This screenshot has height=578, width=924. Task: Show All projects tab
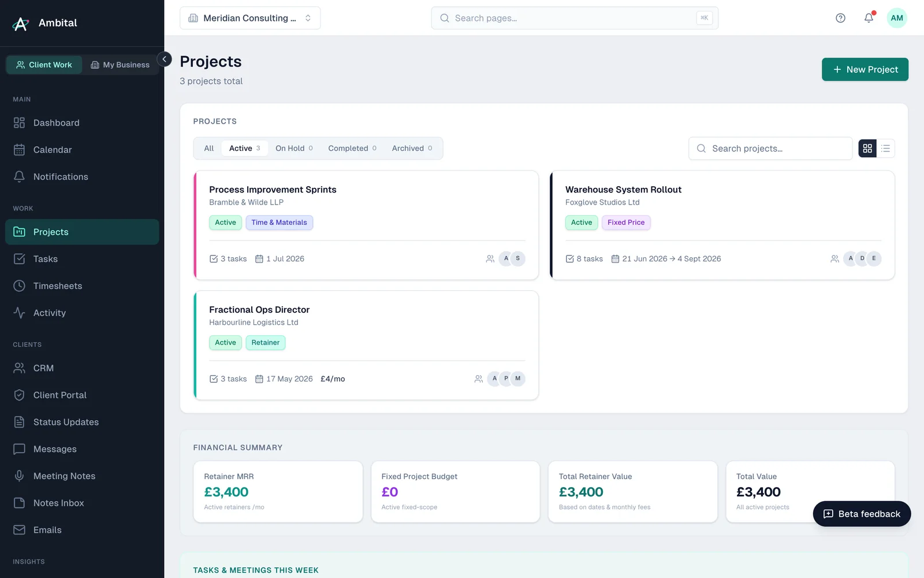pos(208,149)
